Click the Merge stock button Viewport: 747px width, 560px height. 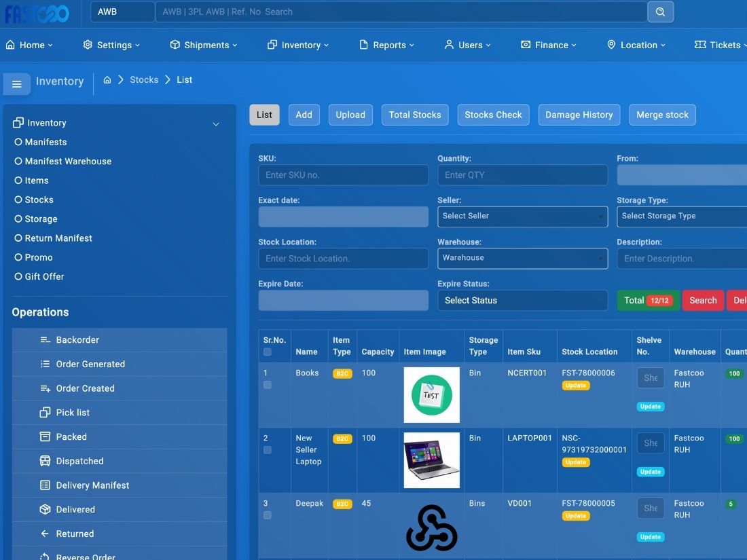pos(662,115)
